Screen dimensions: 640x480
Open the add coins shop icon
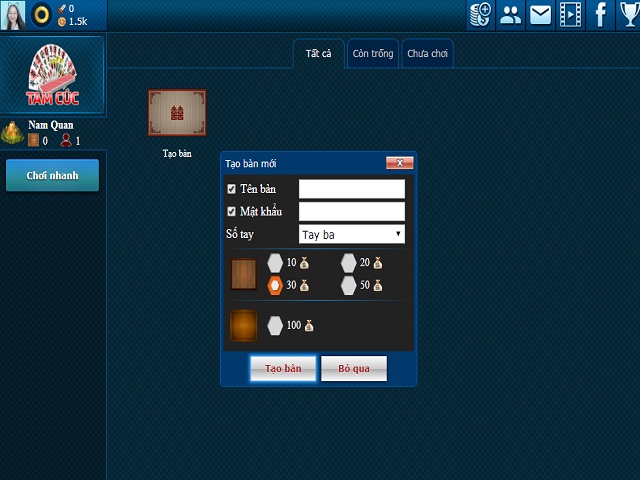coord(480,14)
